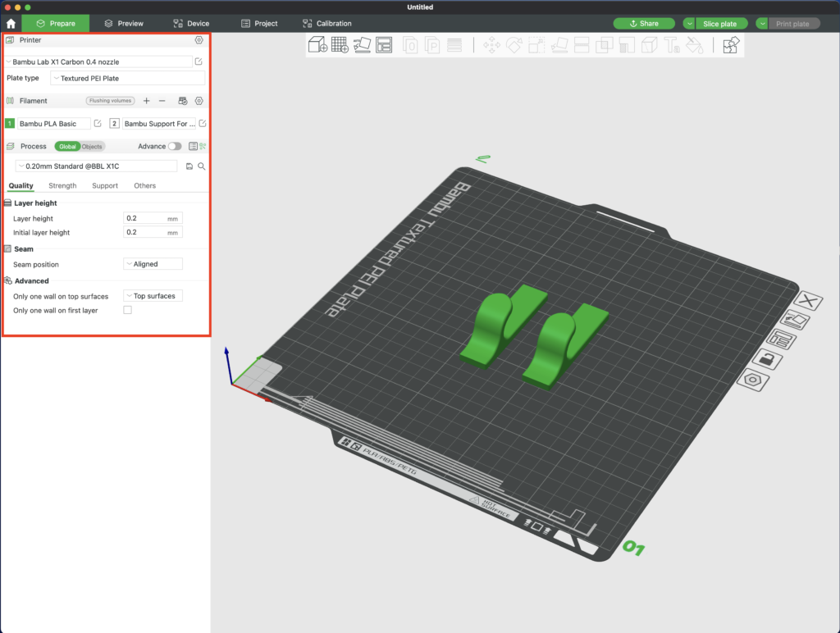Edit the Bambu Lab X1 Carbon preset
Image resolution: width=840 pixels, height=633 pixels.
[199, 61]
